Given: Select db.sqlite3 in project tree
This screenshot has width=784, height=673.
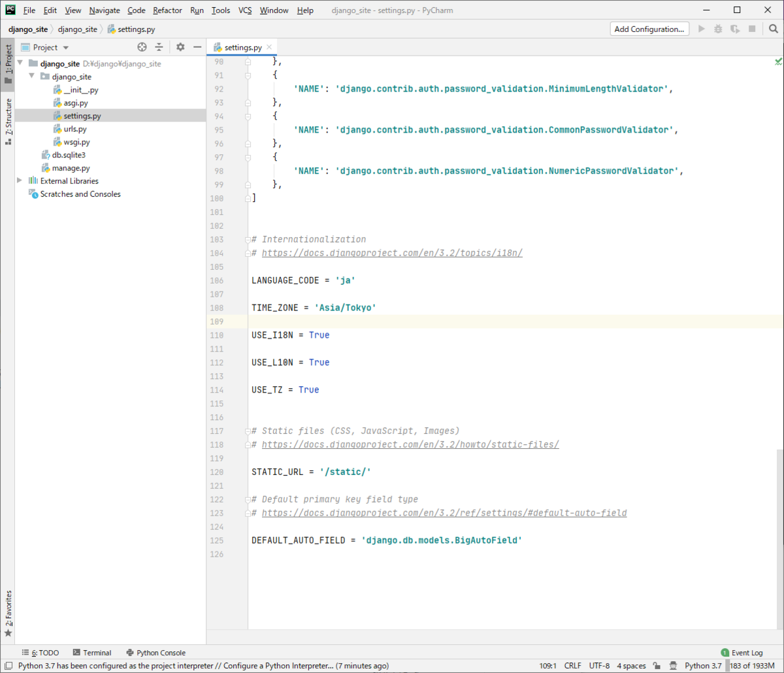Looking at the screenshot, I should [x=69, y=155].
